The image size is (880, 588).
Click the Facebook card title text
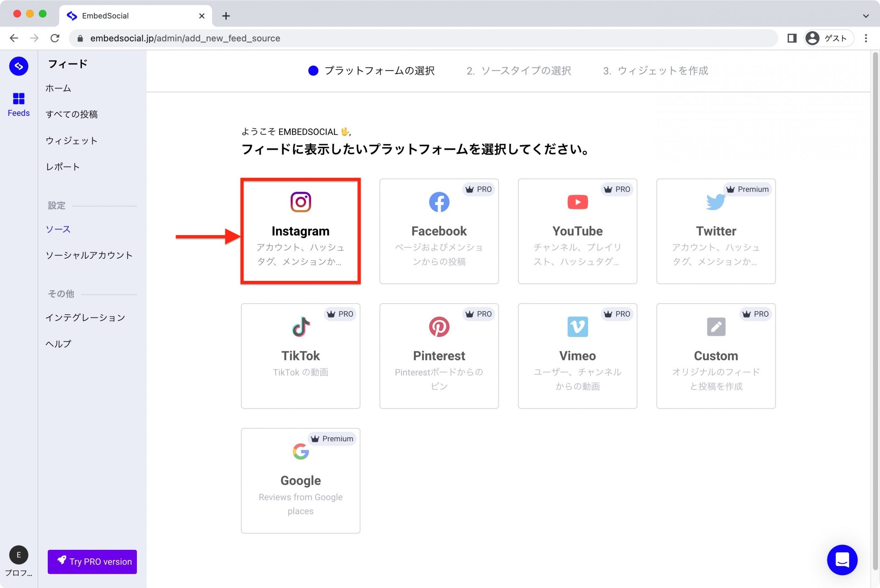tap(439, 231)
